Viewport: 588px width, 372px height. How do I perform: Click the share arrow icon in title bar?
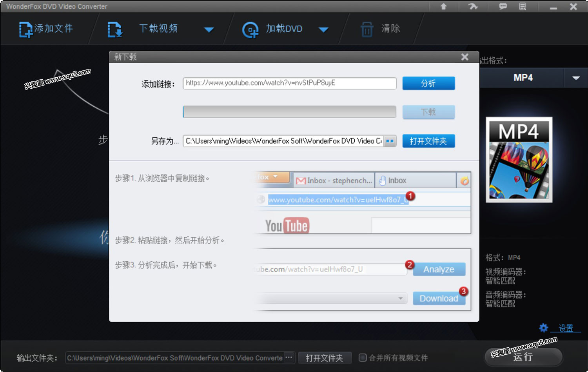coord(473,6)
